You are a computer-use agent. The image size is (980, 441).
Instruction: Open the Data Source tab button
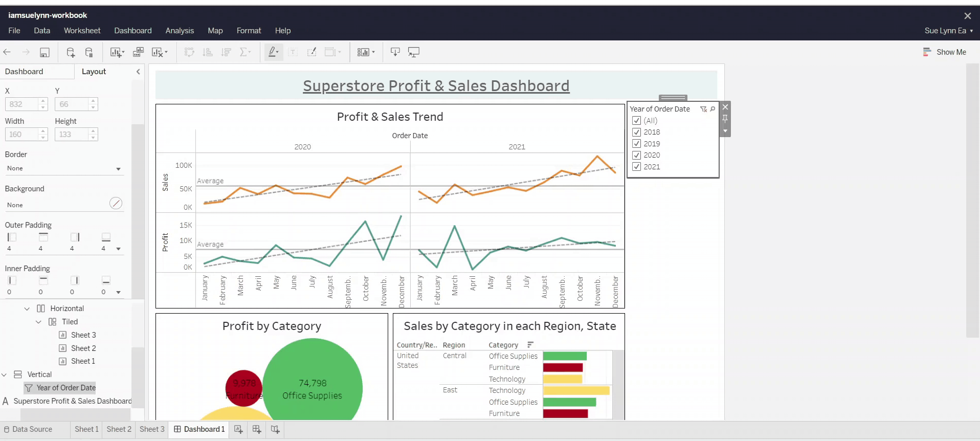coord(28,429)
